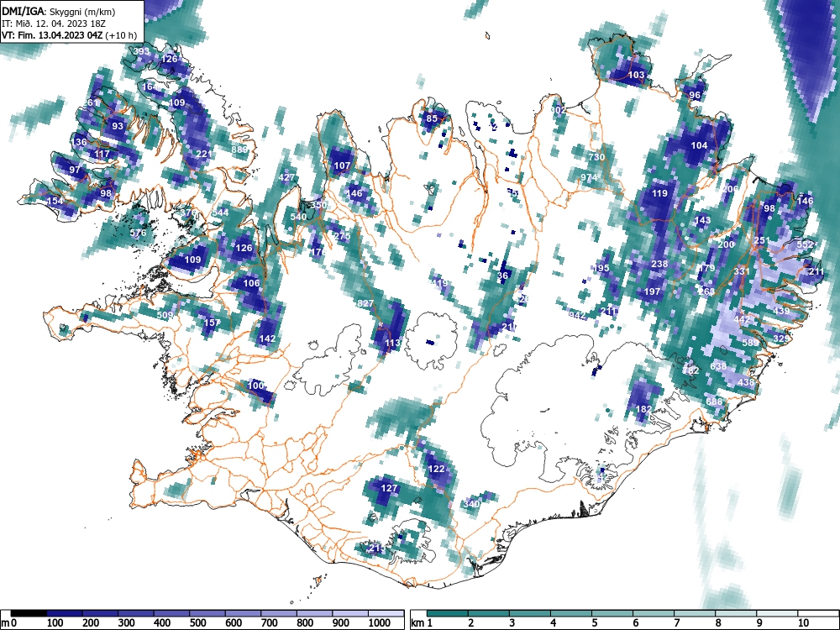Click the map value 576
The width and height of the screenshot is (840, 630).
pyautogui.click(x=138, y=233)
